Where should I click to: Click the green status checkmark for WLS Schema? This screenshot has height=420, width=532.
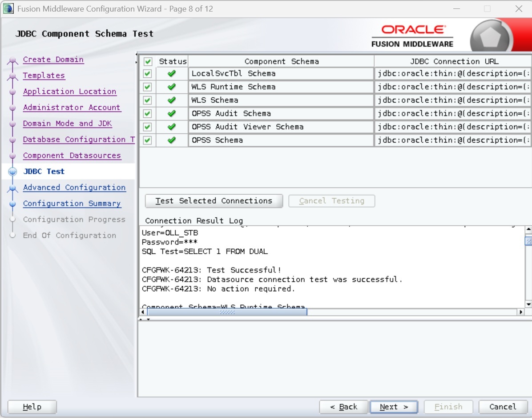point(172,100)
